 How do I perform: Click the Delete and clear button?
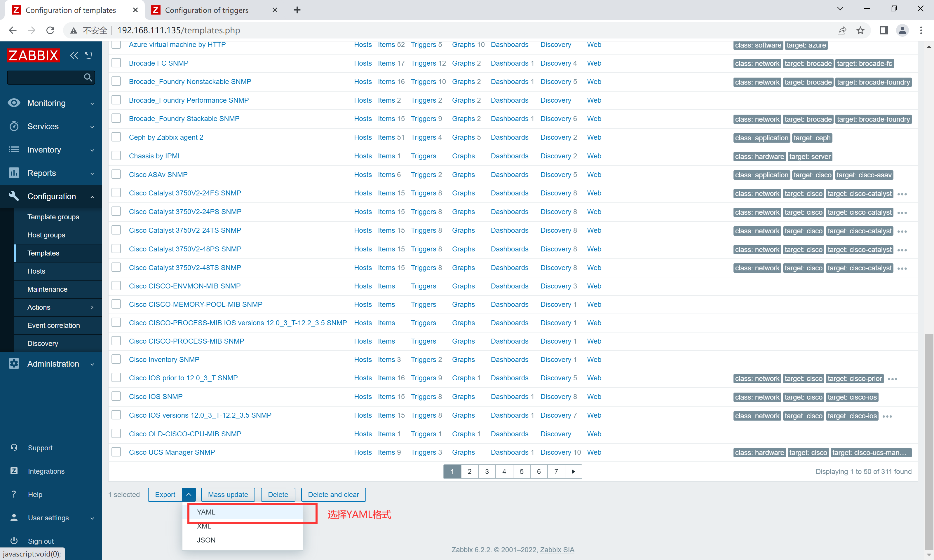pyautogui.click(x=333, y=494)
